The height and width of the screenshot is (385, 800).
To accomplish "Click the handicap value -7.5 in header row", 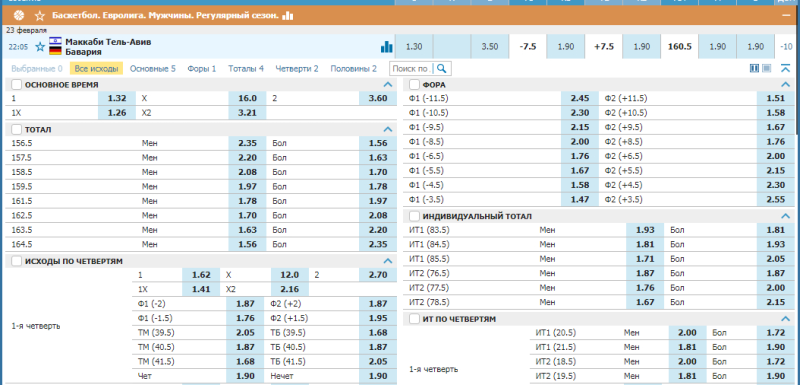I will click(x=528, y=47).
